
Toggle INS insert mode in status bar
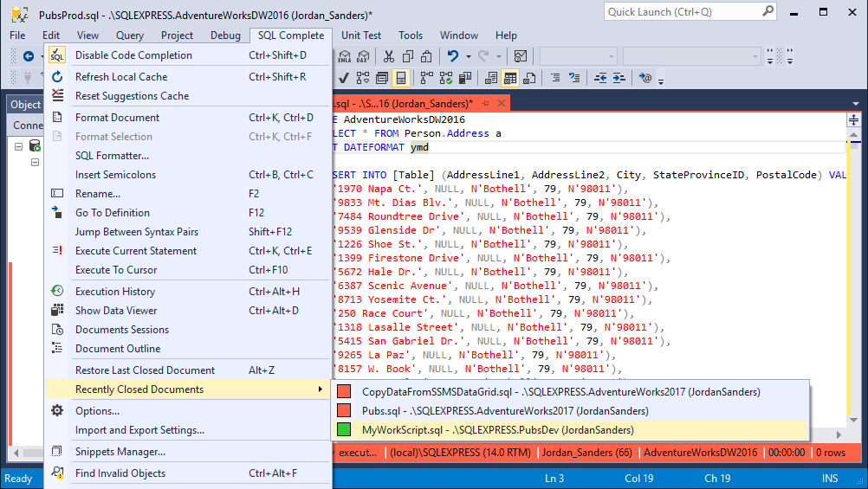point(830,479)
